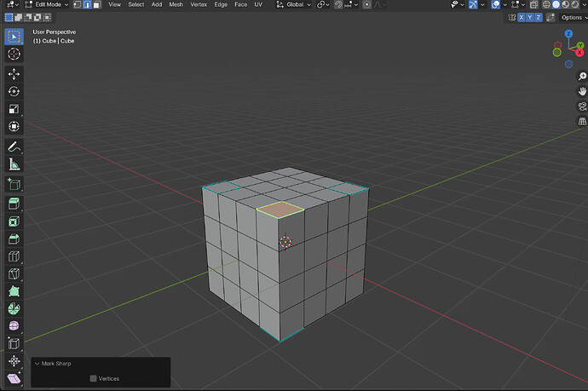588x391 pixels.
Task: Select the Move tool
Action: point(14,74)
